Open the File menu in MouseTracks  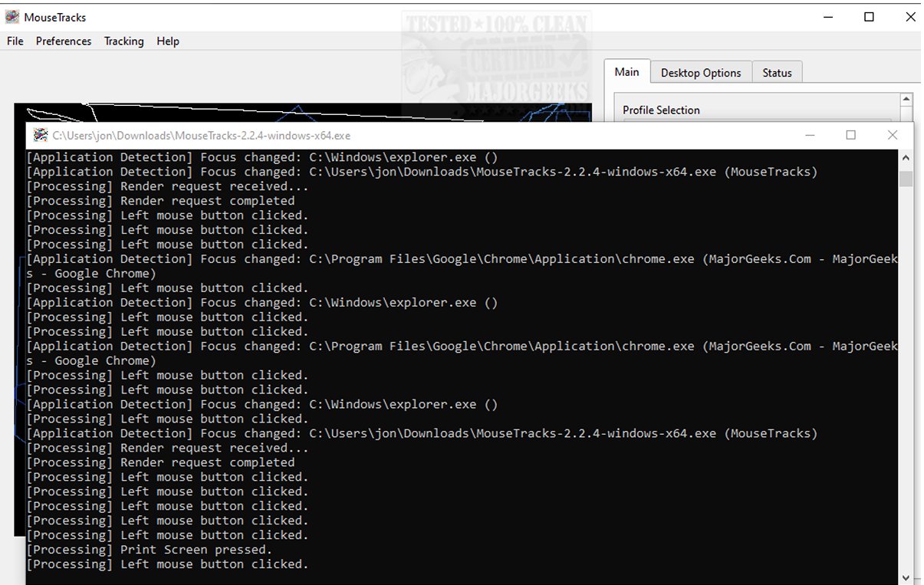tap(15, 41)
